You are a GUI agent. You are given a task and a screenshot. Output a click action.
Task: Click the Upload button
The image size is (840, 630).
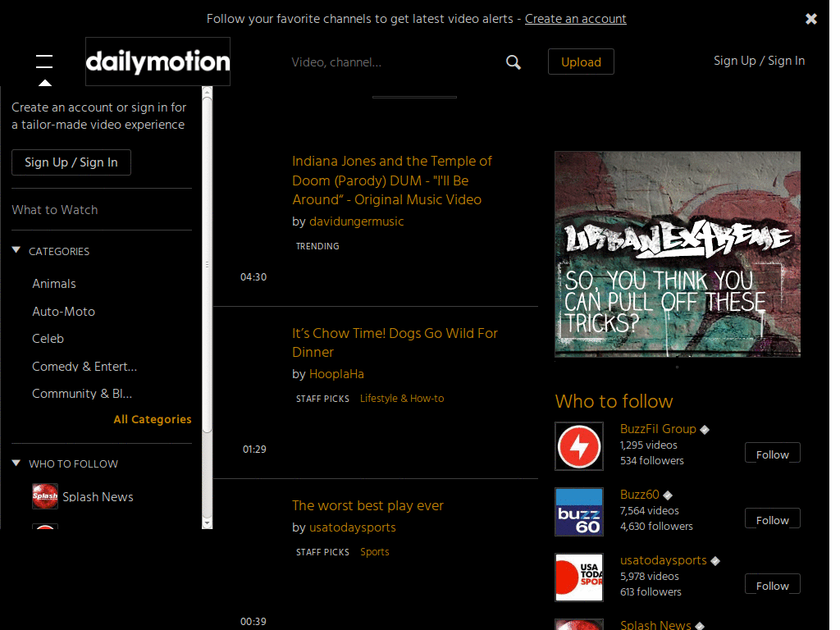click(x=581, y=62)
